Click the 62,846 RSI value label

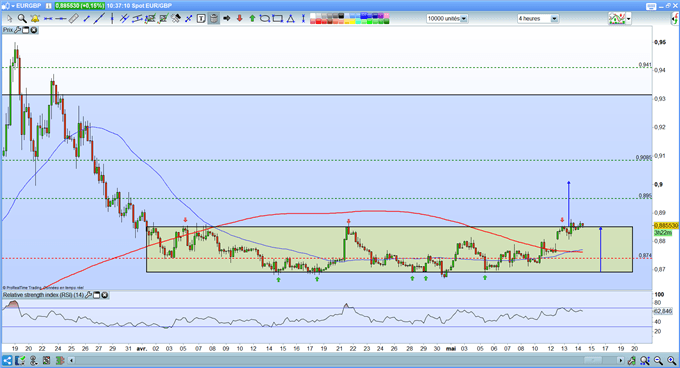(663, 311)
